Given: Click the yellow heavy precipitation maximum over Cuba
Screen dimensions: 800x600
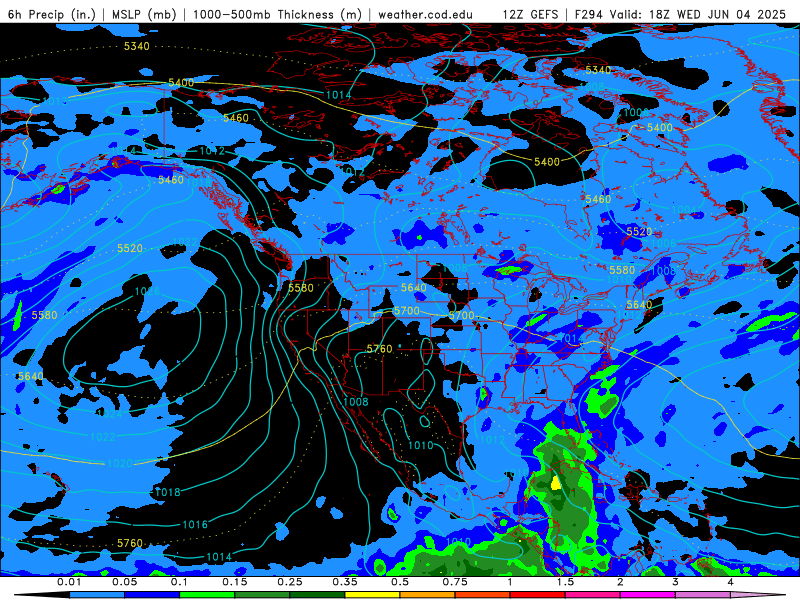Looking at the screenshot, I should 556,483.
